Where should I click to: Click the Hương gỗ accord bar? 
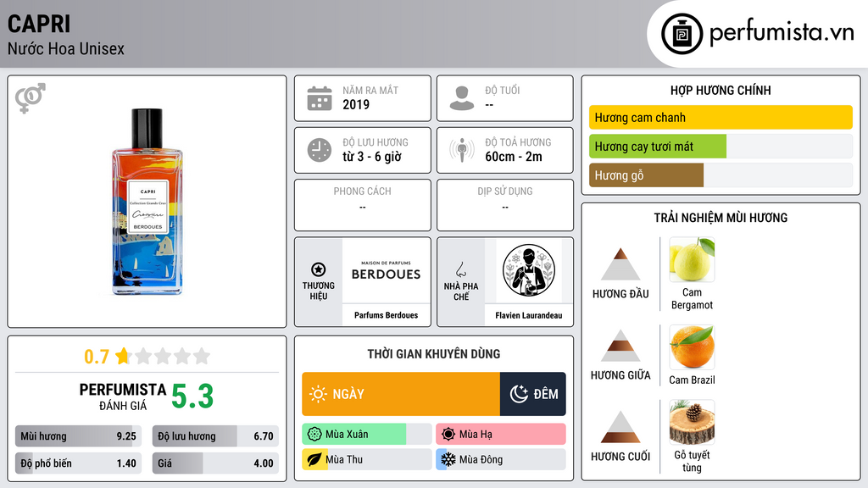(721, 175)
